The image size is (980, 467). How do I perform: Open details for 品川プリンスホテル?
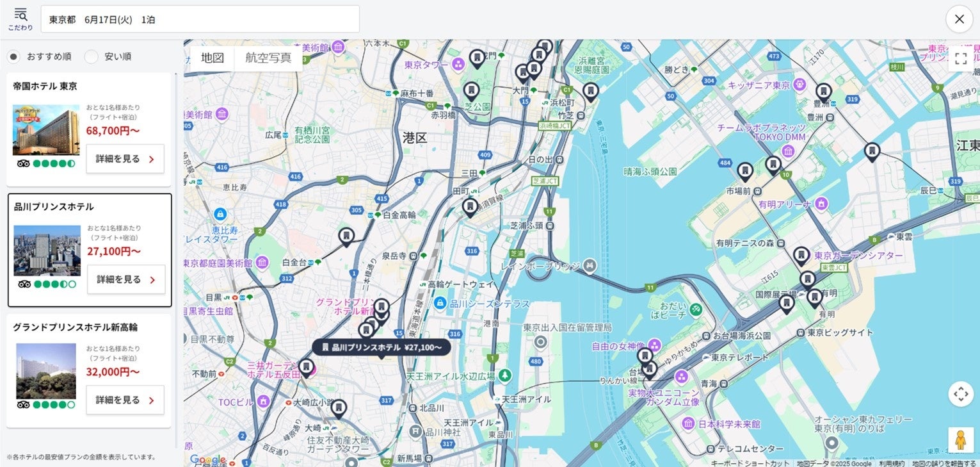tap(126, 279)
